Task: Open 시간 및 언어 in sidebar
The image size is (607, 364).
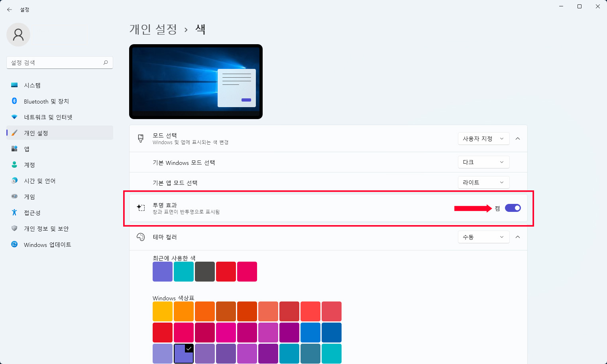Action: pos(60,181)
